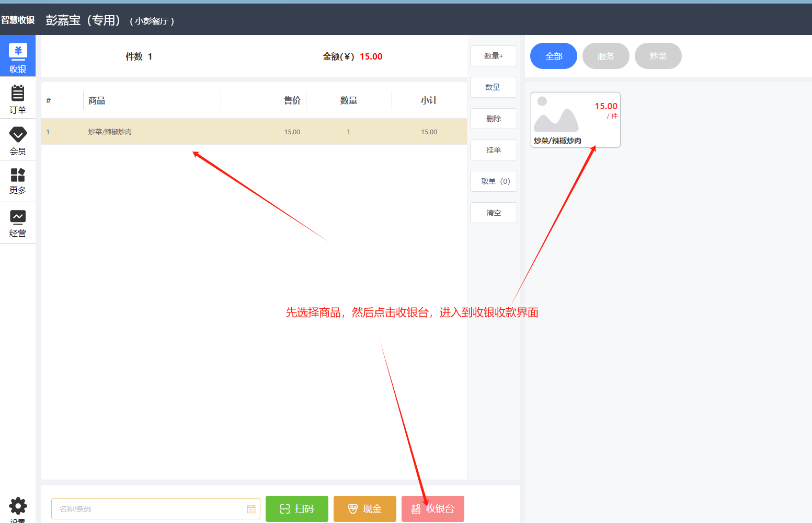Viewport: 812px width, 523px height.
Task: Switch to the 服务 category tab
Action: click(605, 56)
